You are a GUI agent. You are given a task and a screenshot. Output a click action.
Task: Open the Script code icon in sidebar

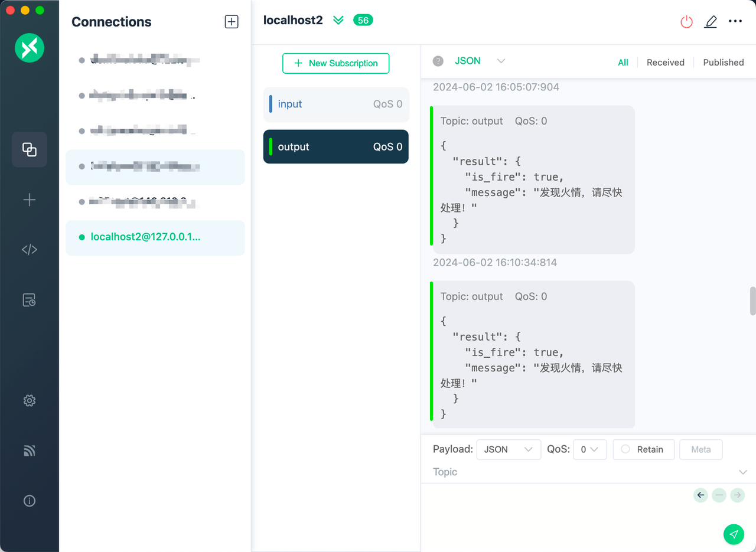tap(30, 250)
